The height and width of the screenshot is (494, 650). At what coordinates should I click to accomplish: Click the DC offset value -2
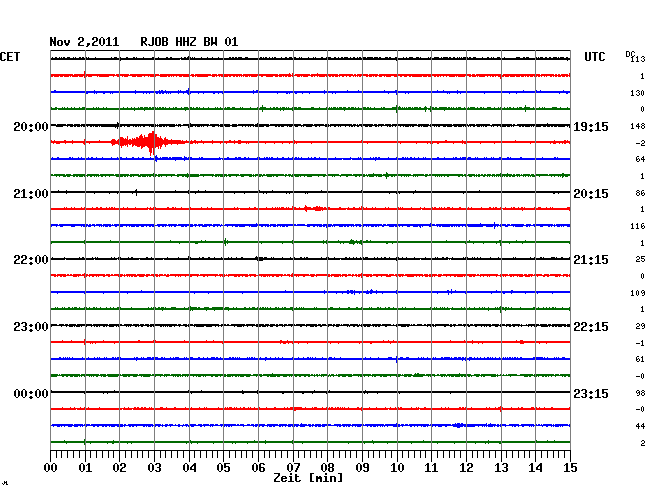click(x=640, y=143)
